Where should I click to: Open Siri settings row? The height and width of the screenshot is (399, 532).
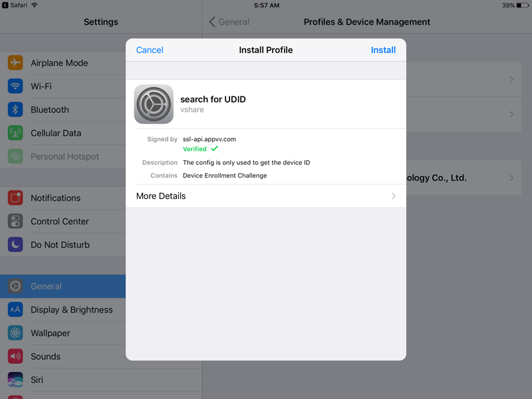click(101, 380)
